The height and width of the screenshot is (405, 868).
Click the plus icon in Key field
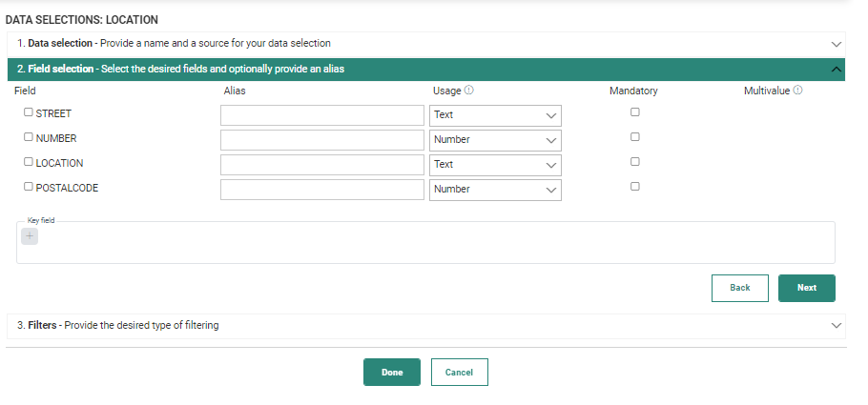(30, 236)
